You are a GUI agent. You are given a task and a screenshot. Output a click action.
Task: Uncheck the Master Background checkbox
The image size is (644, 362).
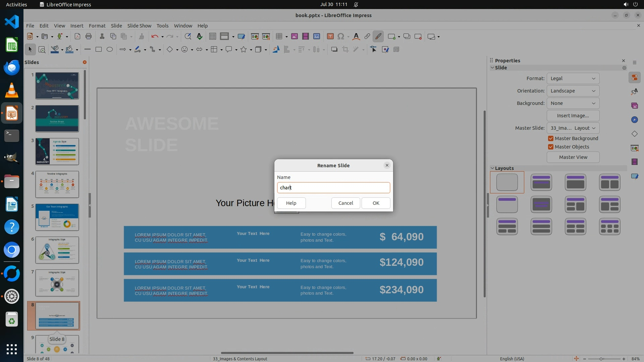tap(551, 138)
